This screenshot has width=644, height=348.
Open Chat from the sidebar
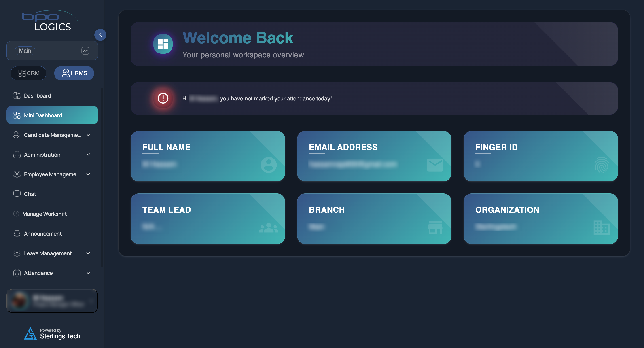52,194
